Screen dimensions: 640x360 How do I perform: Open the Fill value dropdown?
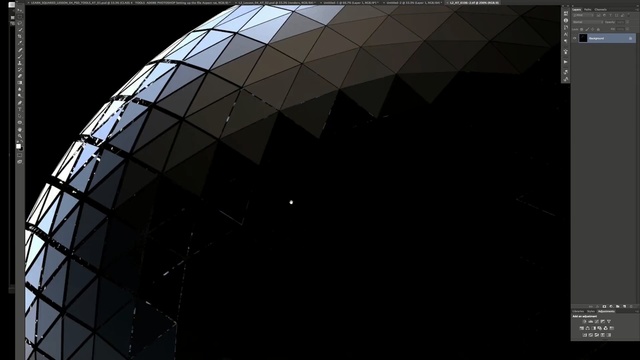pos(627,29)
